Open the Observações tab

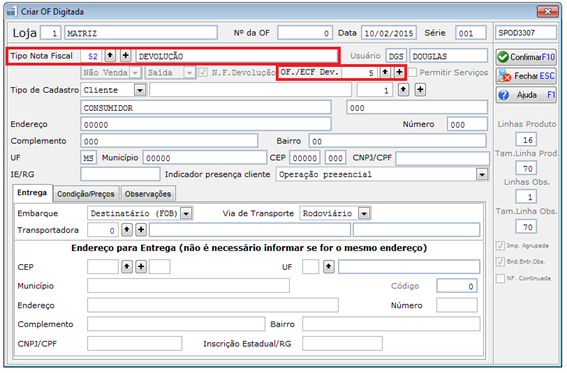click(148, 194)
